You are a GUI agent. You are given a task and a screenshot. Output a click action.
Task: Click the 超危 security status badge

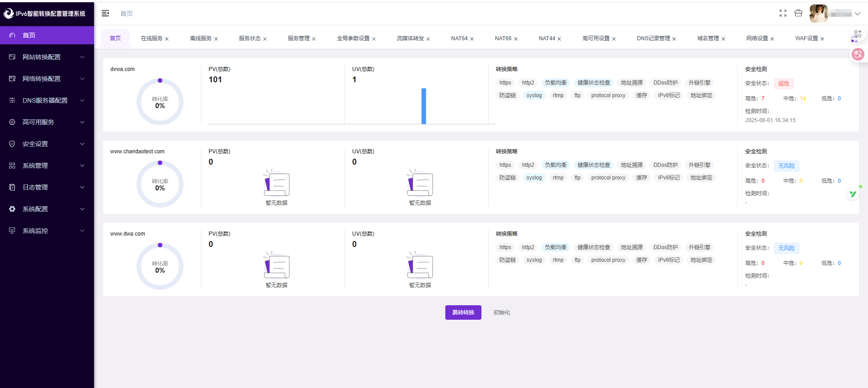[783, 84]
